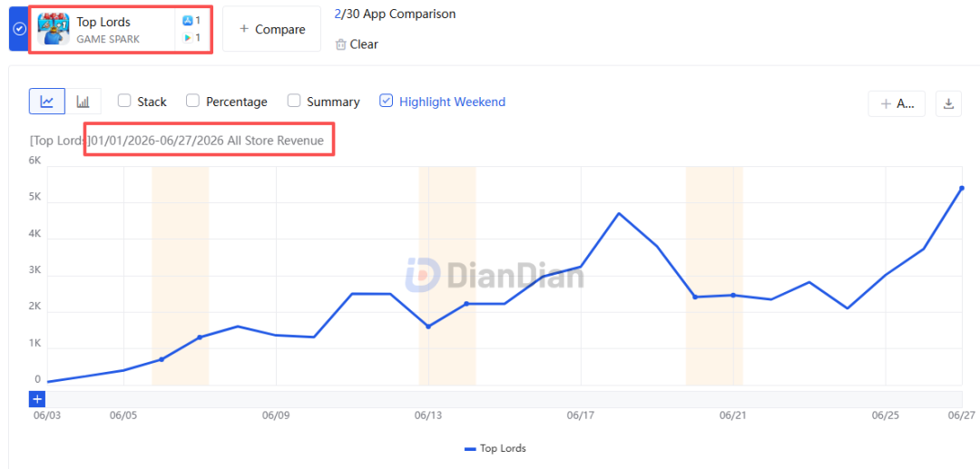Click the range slider bar under chart

pyautogui.click(x=504, y=399)
